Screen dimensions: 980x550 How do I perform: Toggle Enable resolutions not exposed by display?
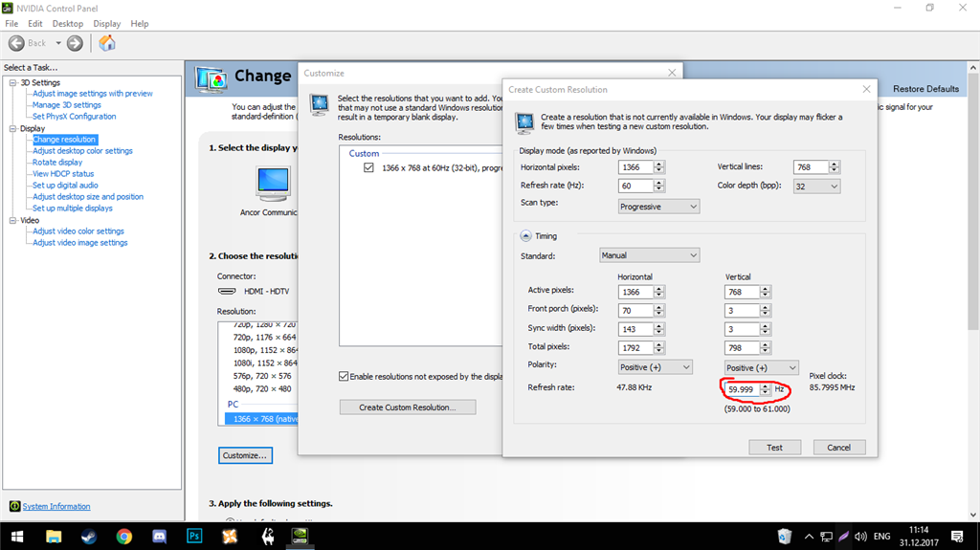coord(344,376)
